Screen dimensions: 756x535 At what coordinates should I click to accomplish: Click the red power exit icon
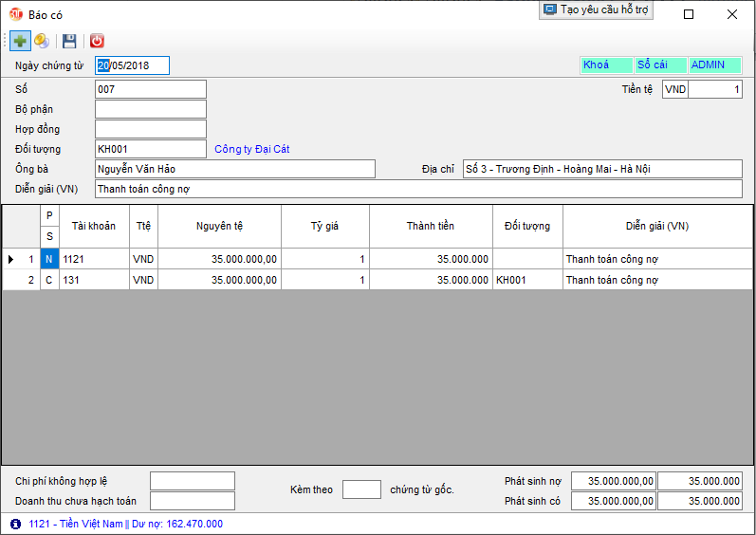coord(97,41)
